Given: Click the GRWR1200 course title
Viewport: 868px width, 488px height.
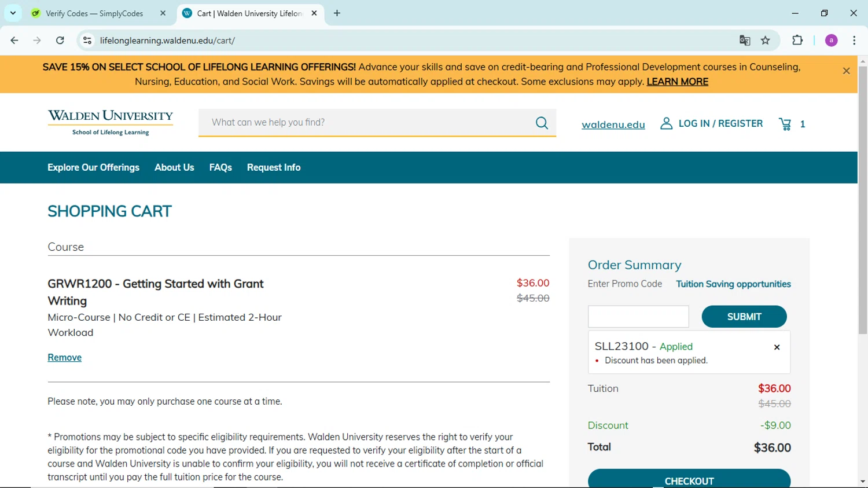Looking at the screenshot, I should (x=156, y=292).
